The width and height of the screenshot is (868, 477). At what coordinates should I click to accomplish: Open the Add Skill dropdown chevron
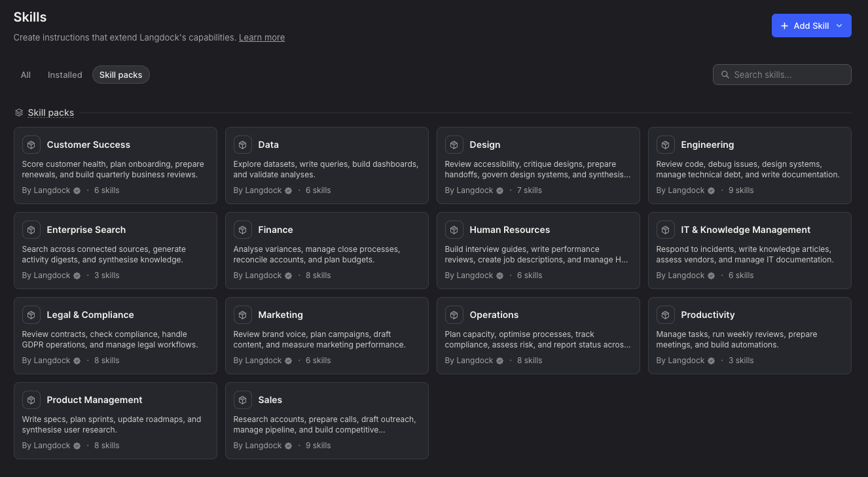[839, 26]
